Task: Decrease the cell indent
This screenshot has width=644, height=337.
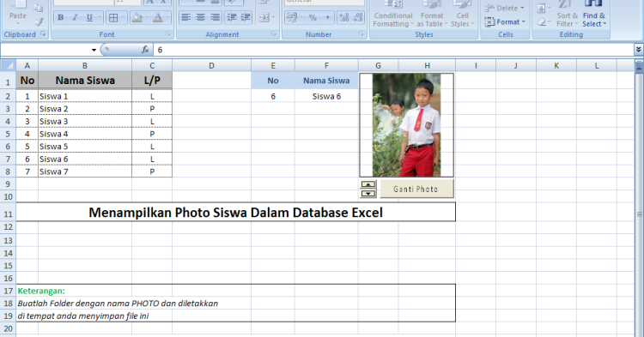Action: [232, 18]
